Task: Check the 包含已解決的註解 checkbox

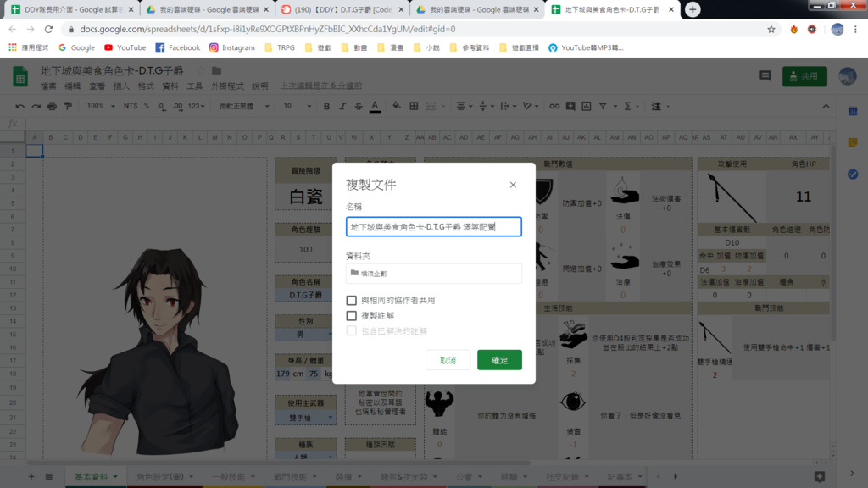Action: tap(352, 331)
